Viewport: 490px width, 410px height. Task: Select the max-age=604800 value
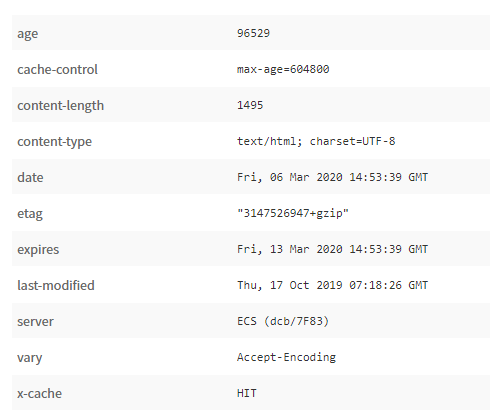(283, 69)
